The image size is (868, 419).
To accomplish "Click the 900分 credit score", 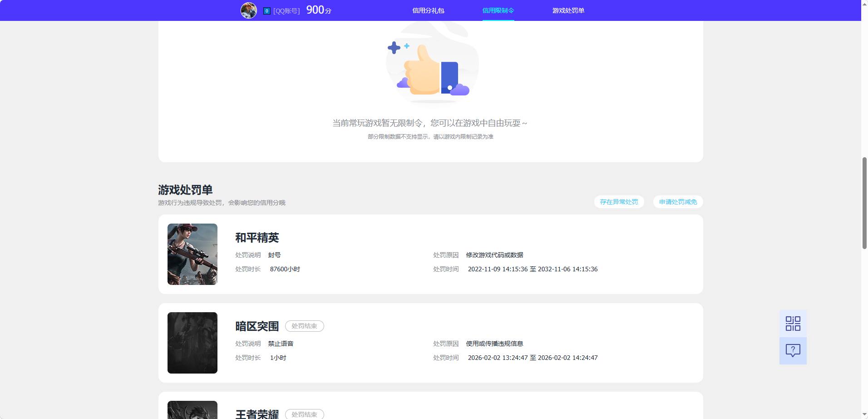I will pyautogui.click(x=319, y=10).
